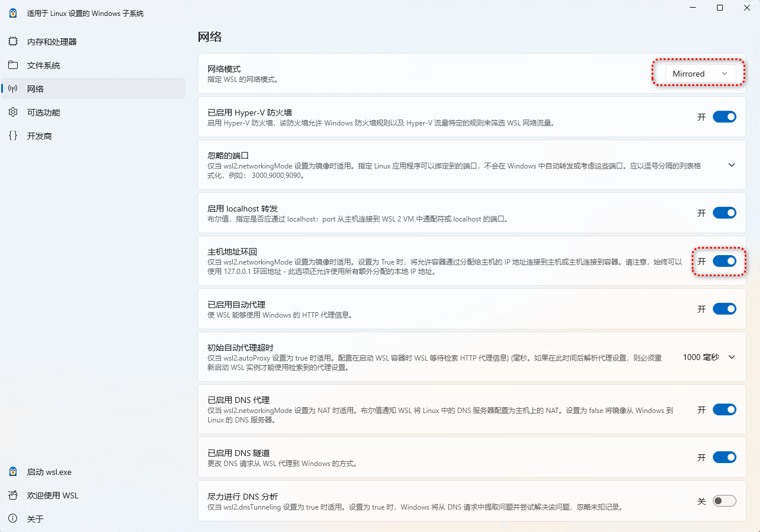
Task: Open the 内存和处理器 settings page
Action: click(93, 42)
